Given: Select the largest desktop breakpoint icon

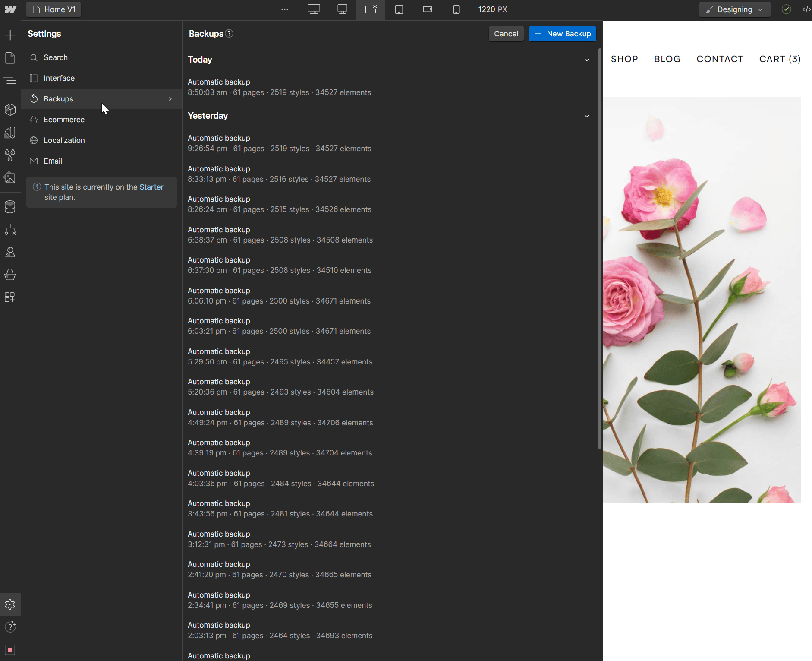Looking at the screenshot, I should 314,9.
